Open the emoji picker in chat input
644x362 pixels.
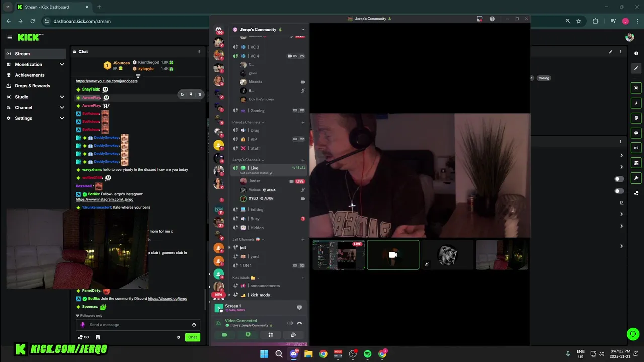coord(194,325)
